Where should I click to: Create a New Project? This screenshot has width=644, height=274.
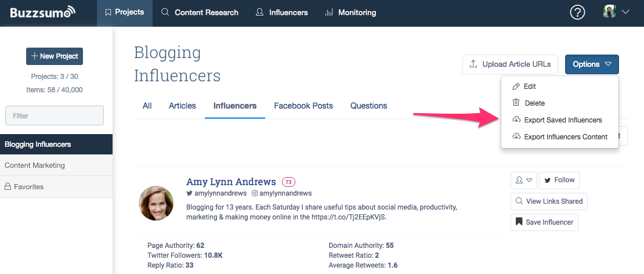[54, 56]
